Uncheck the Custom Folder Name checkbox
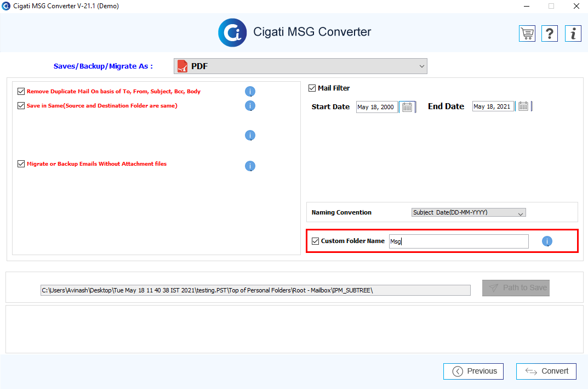This screenshot has width=588, height=389. click(x=316, y=241)
